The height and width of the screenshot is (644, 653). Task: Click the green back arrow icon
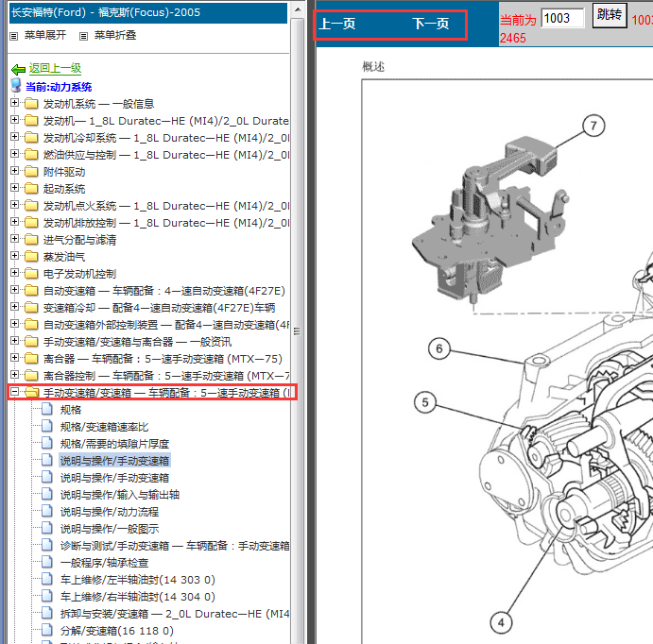18,69
